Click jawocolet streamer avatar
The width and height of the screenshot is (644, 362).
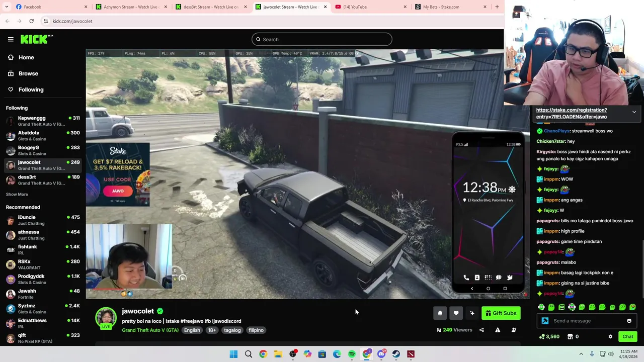click(106, 318)
